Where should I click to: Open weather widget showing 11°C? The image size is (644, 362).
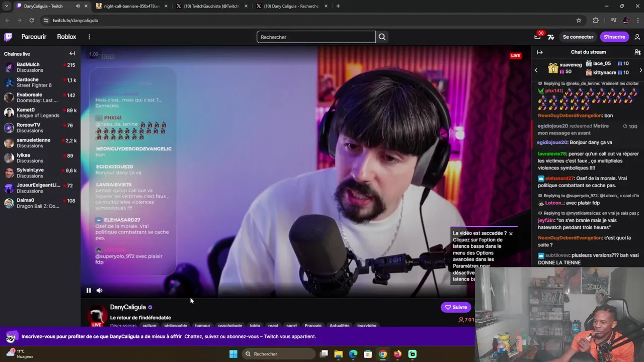[20, 354]
